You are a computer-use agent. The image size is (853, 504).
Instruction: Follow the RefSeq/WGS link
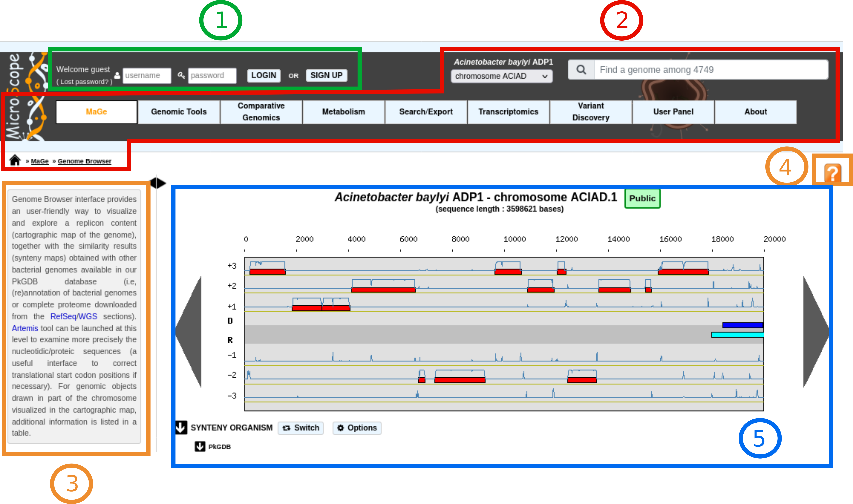point(74,316)
